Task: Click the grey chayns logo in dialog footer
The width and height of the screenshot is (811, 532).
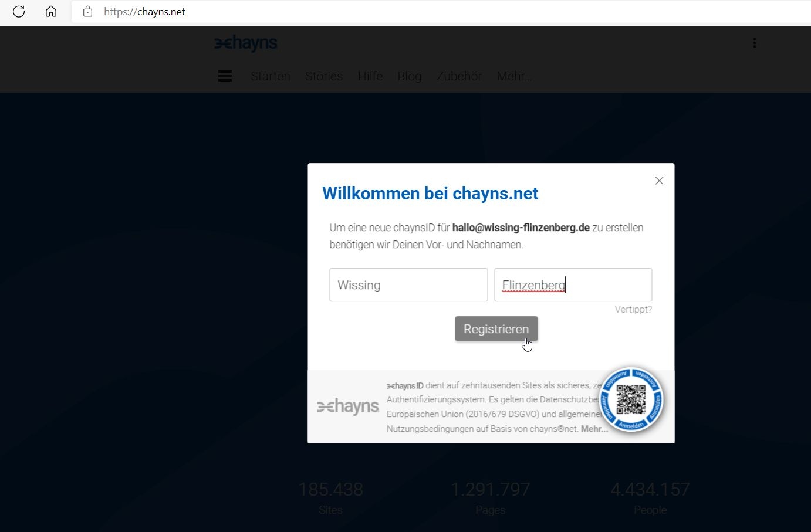Action: pos(348,406)
